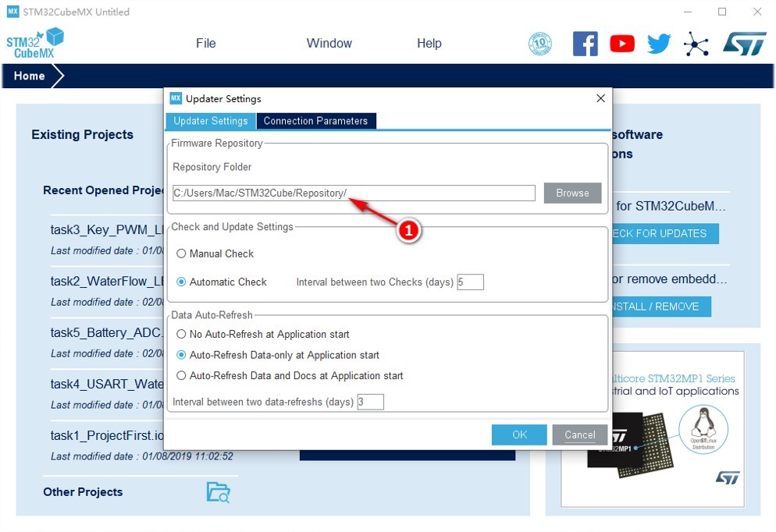776x532 pixels.
Task: Select the Manual Check radio button
Action: click(181, 254)
